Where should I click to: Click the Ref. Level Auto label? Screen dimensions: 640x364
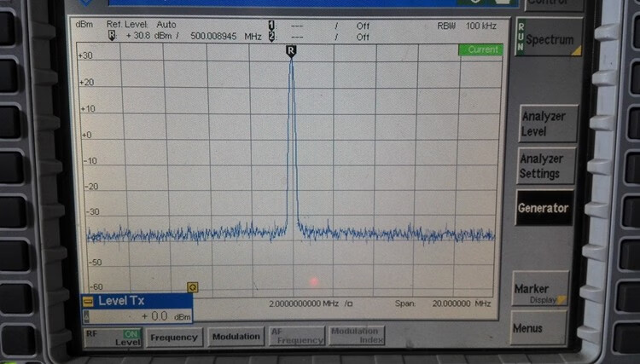(141, 25)
